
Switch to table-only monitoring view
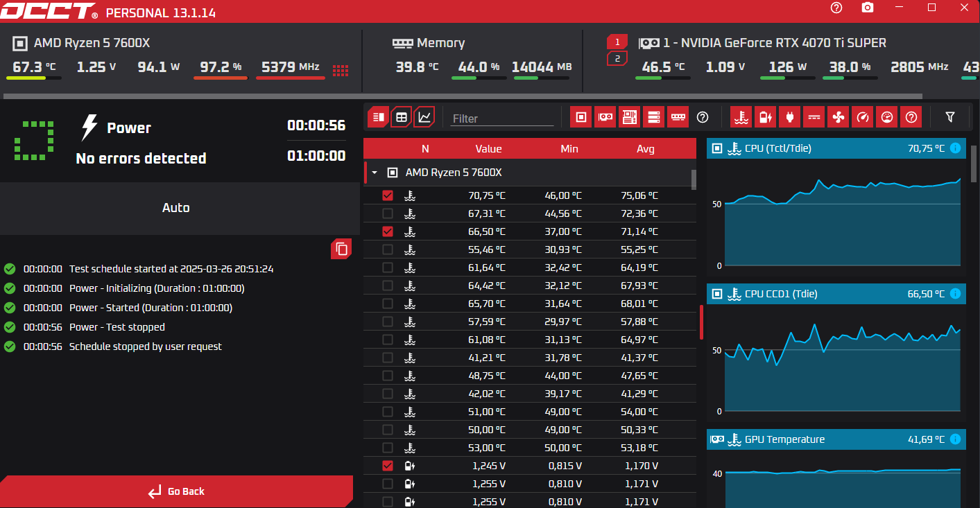(401, 117)
